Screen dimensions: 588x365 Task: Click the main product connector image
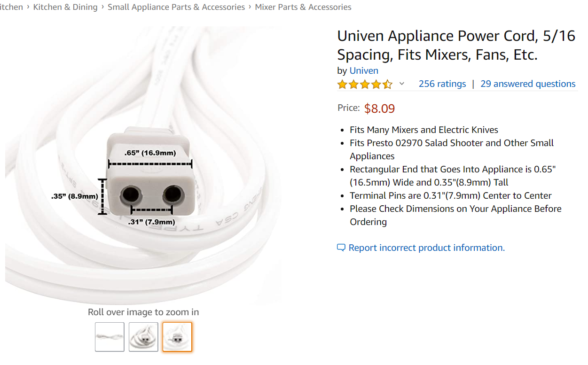[x=144, y=165]
